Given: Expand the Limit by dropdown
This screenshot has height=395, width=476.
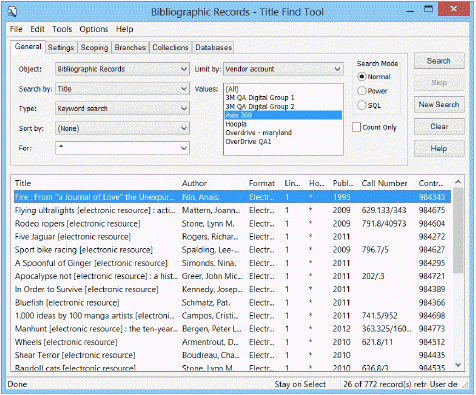Looking at the screenshot, I should pos(338,69).
